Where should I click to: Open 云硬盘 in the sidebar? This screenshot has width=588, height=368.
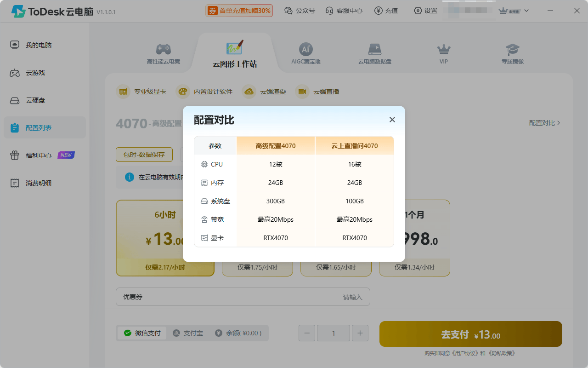tap(45, 100)
